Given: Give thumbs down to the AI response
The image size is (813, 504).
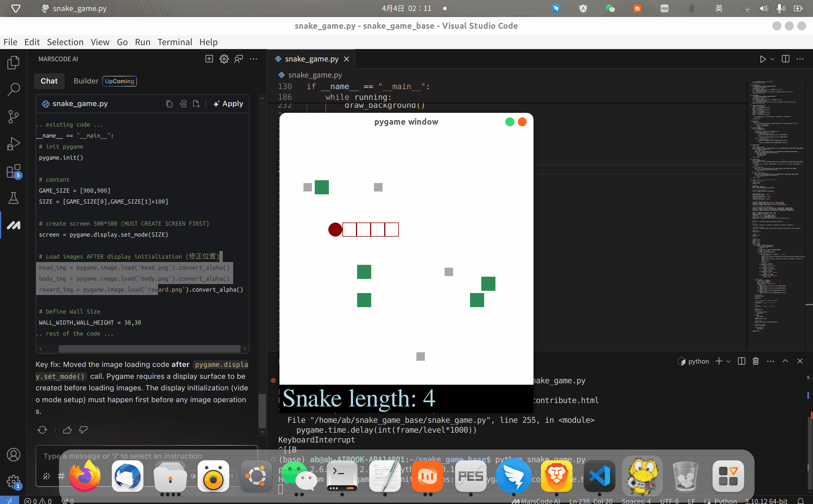Looking at the screenshot, I should [83, 430].
